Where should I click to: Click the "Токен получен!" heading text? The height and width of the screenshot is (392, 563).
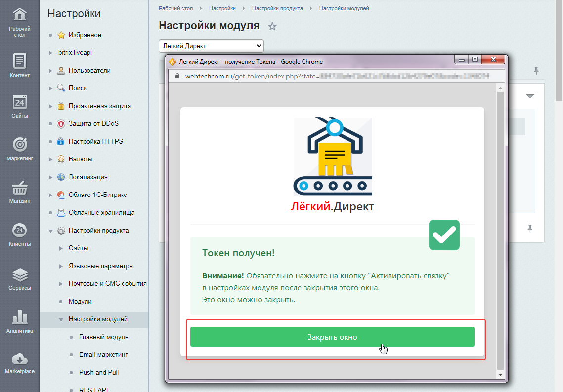coord(238,253)
